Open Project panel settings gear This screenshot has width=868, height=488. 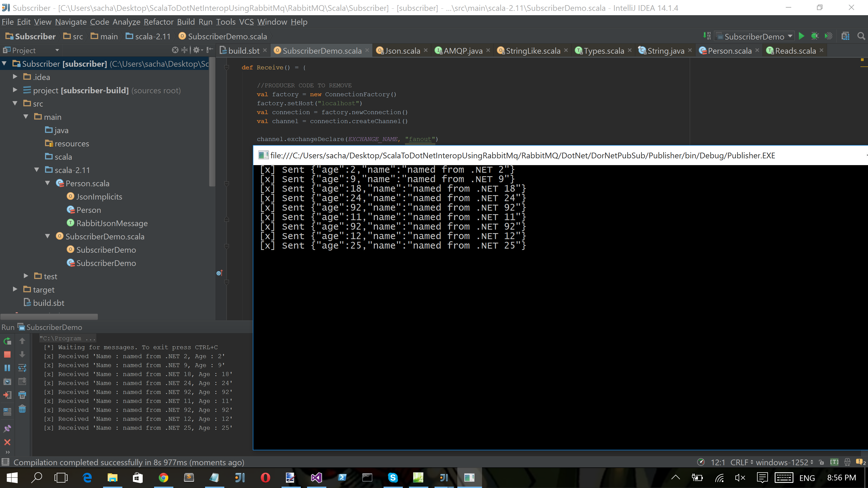tap(197, 50)
